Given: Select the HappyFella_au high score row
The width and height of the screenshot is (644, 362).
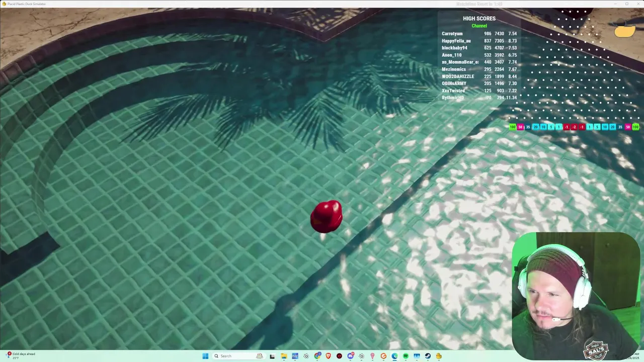Looking at the screenshot, I should (x=479, y=41).
